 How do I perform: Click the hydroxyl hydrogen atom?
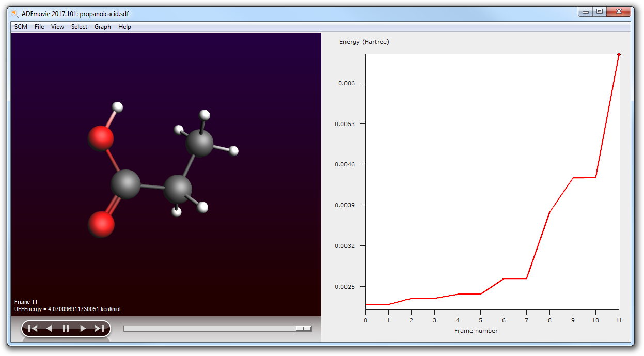click(118, 107)
